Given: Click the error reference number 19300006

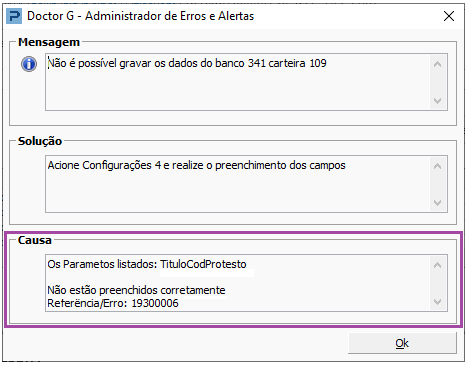Looking at the screenshot, I should point(155,303).
